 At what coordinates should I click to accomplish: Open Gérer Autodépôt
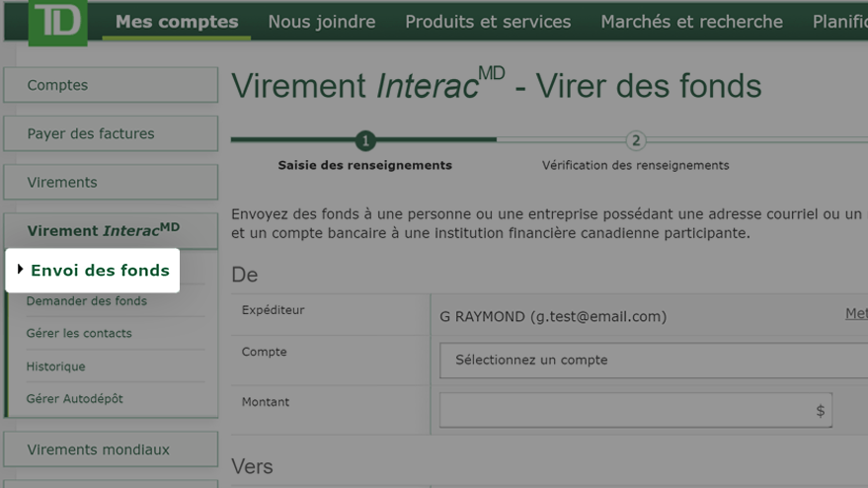pos(74,398)
